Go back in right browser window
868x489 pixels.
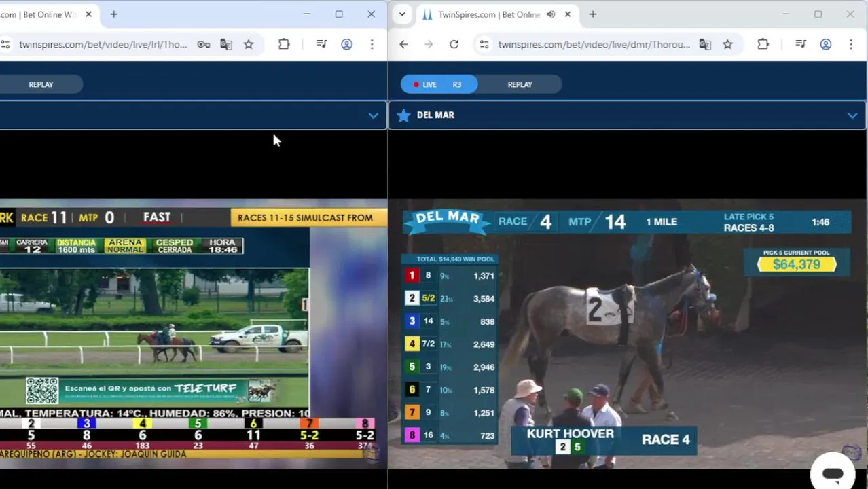pos(403,44)
